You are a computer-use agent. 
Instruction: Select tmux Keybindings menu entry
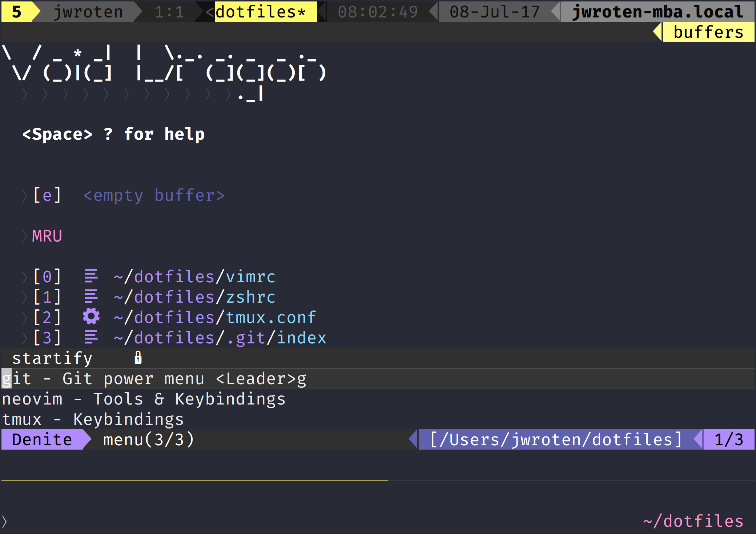(x=93, y=420)
